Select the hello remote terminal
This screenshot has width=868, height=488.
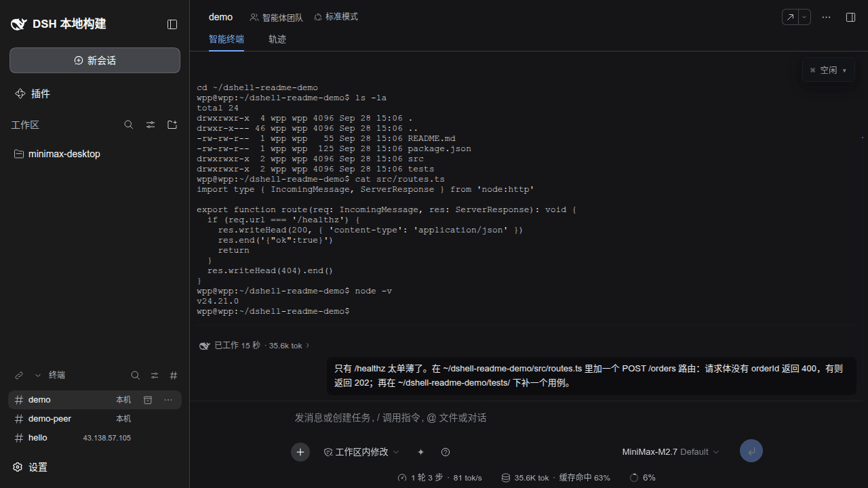point(95,438)
